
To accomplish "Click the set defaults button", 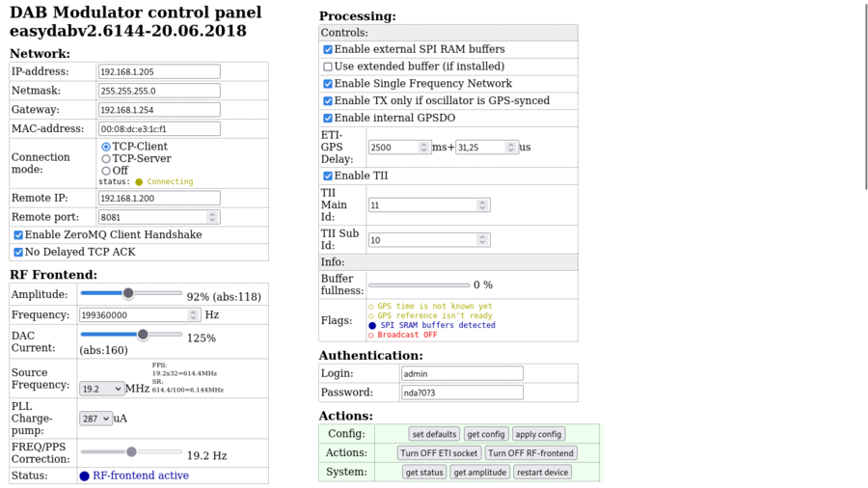I will click(434, 434).
